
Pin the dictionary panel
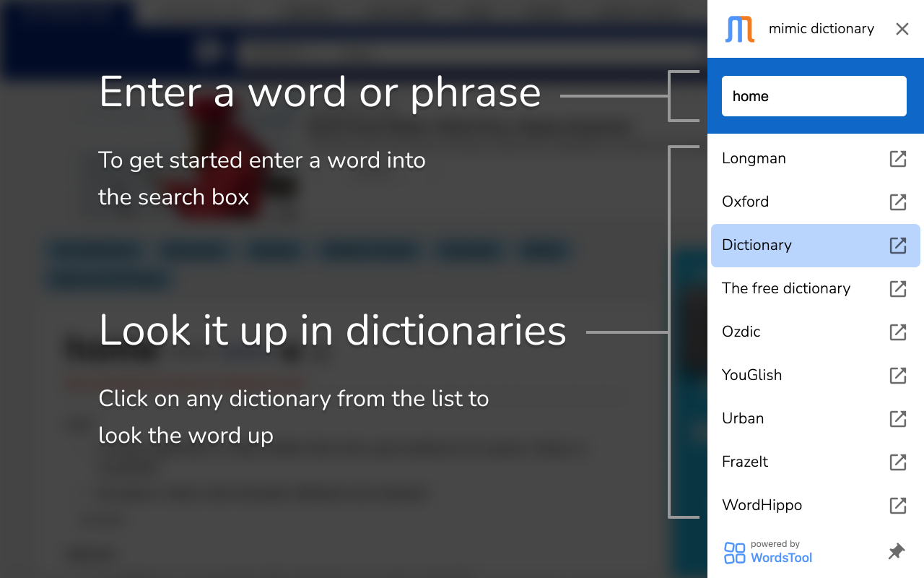pyautogui.click(x=896, y=551)
